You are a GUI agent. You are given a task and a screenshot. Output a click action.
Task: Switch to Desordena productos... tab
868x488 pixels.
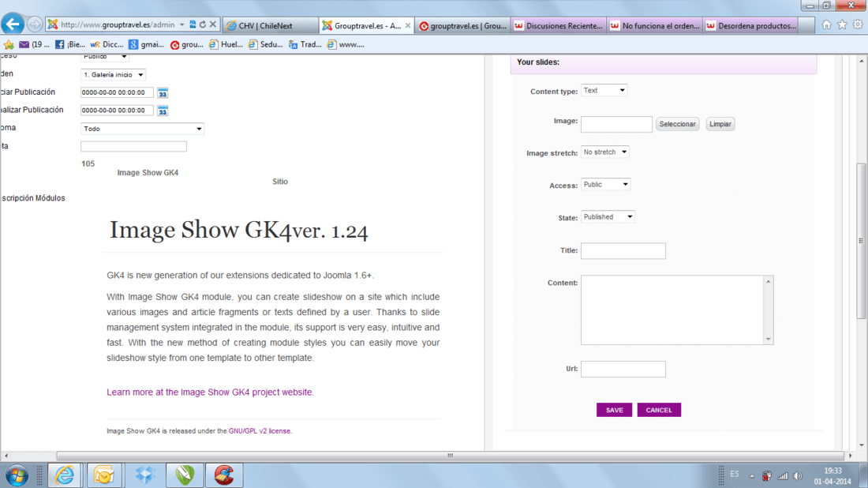point(751,25)
